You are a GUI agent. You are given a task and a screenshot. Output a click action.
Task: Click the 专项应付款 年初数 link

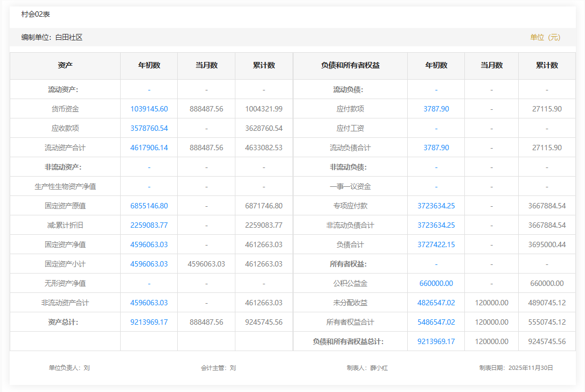(x=436, y=206)
